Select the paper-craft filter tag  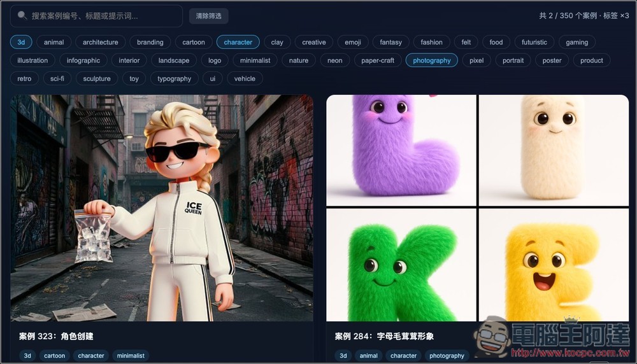378,60
